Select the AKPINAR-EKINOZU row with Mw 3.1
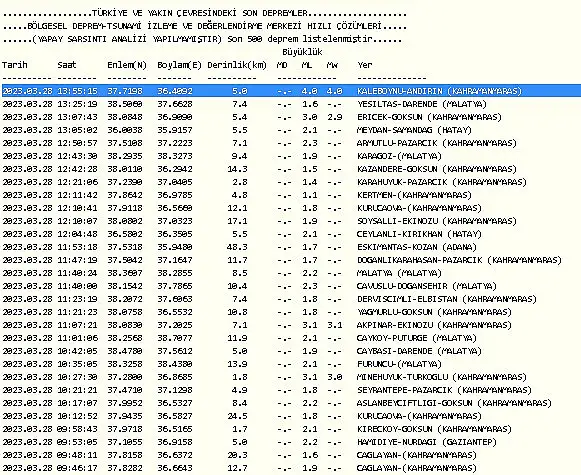This screenshot has width=581, height=475. tap(257, 325)
